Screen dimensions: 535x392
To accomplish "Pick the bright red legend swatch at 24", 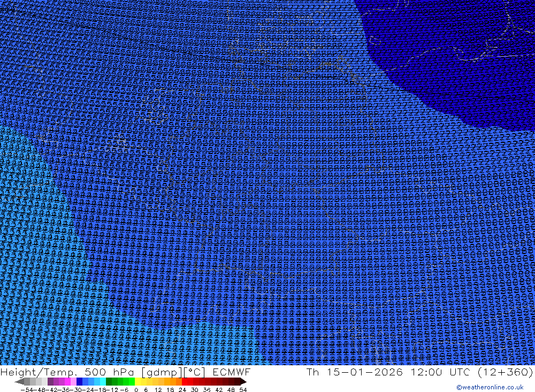I will point(185,381).
